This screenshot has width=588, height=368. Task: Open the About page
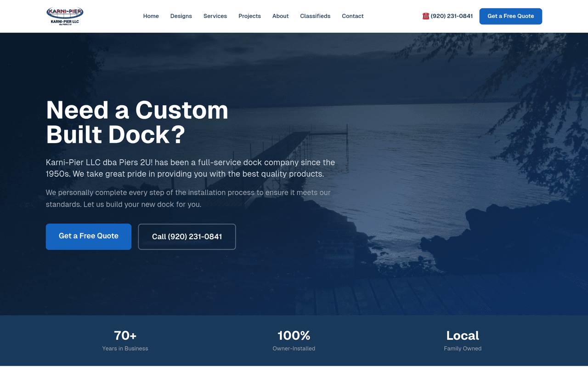tap(280, 16)
